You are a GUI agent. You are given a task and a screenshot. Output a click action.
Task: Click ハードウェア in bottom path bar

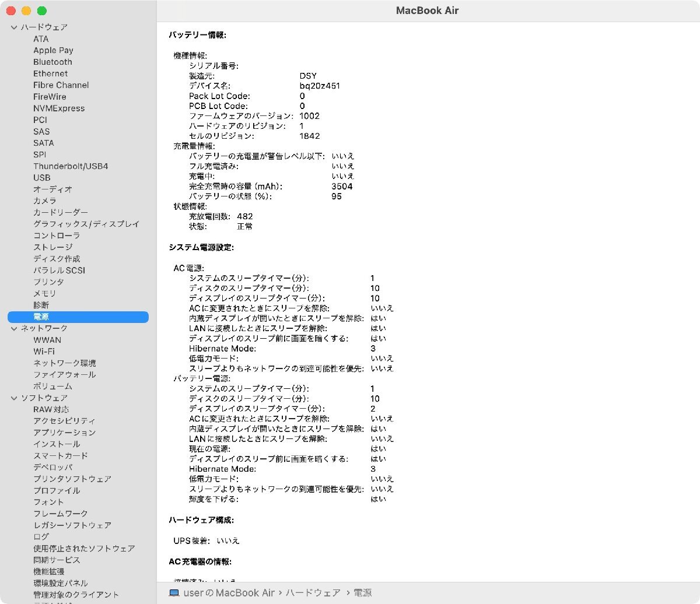pyautogui.click(x=313, y=593)
